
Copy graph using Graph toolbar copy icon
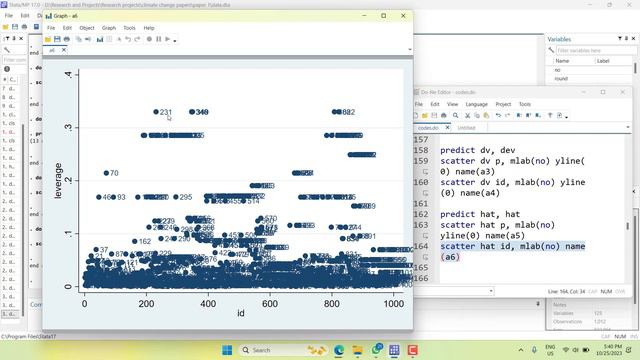[78, 39]
